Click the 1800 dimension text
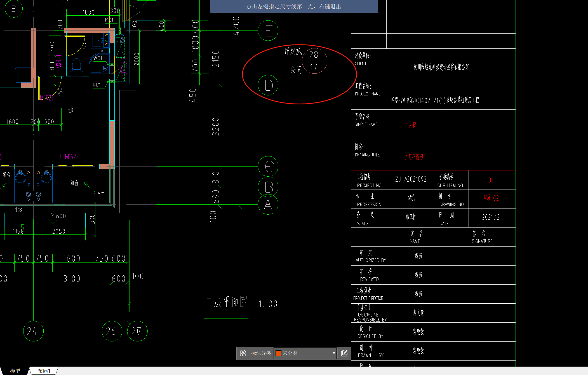 [x=88, y=12]
